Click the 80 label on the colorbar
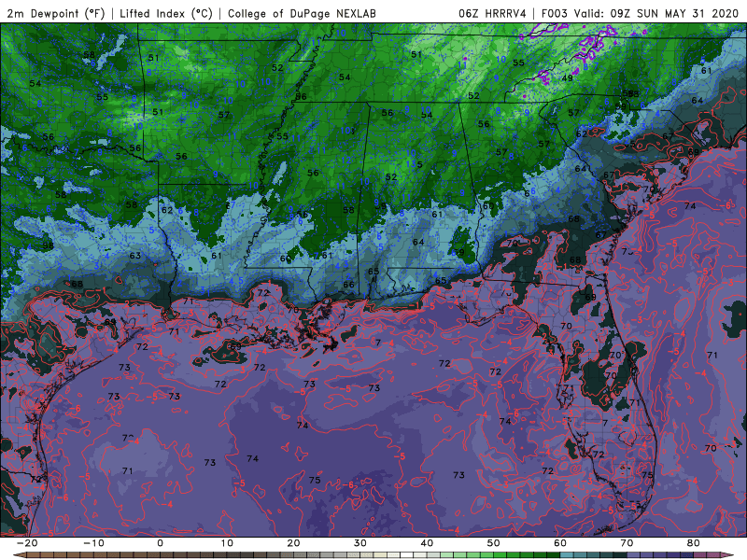The width and height of the screenshot is (747, 560). 694,543
